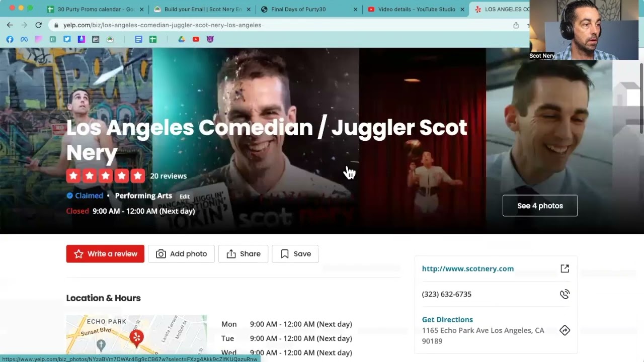Image resolution: width=644 pixels, height=362 pixels.
Task: Open the dark image-frame bookmark icon
Action: tap(96, 39)
